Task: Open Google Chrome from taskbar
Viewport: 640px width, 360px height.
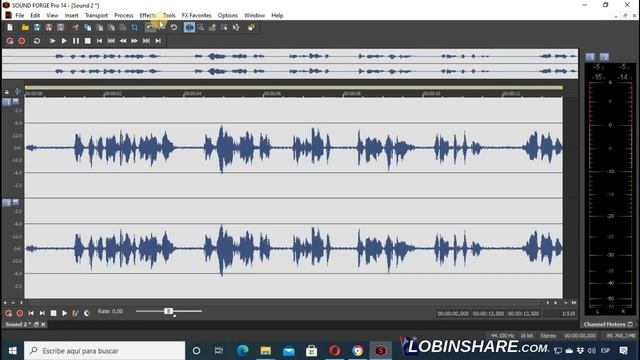Action: 358,351
